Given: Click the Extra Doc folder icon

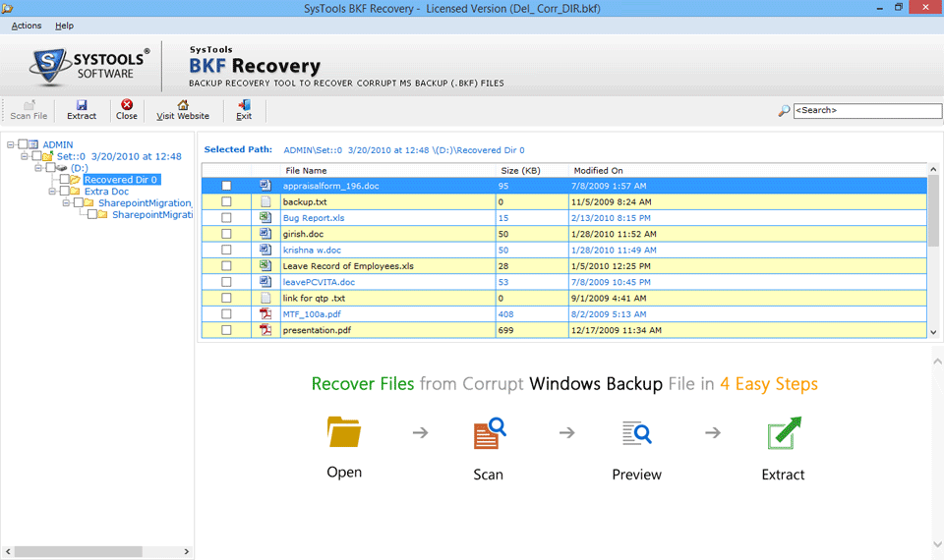Looking at the screenshot, I should tap(75, 192).
